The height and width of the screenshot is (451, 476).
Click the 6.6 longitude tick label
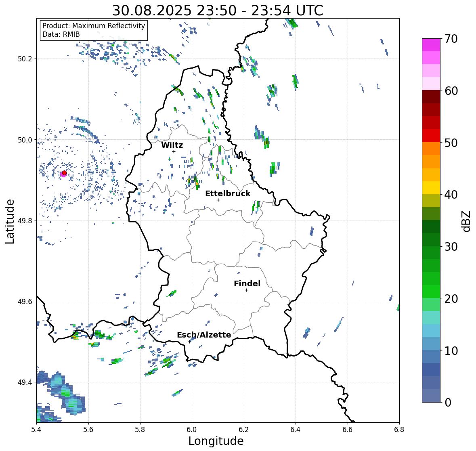(x=348, y=430)
